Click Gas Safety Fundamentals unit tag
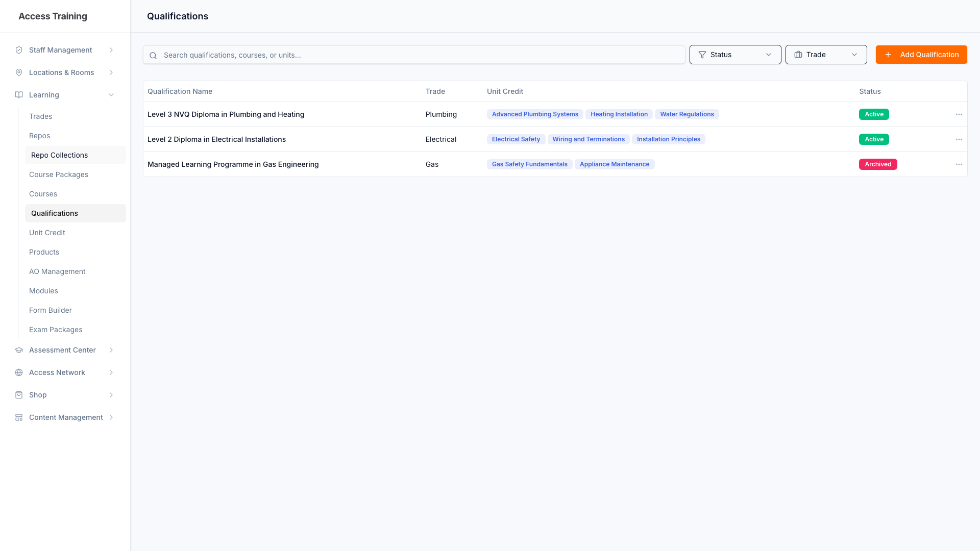 pos(530,164)
